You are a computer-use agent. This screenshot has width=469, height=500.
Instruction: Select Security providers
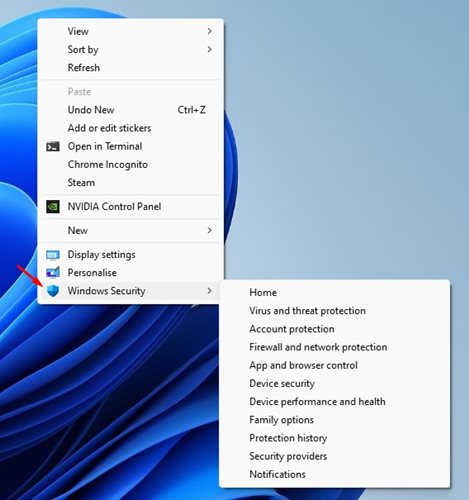coord(334,456)
